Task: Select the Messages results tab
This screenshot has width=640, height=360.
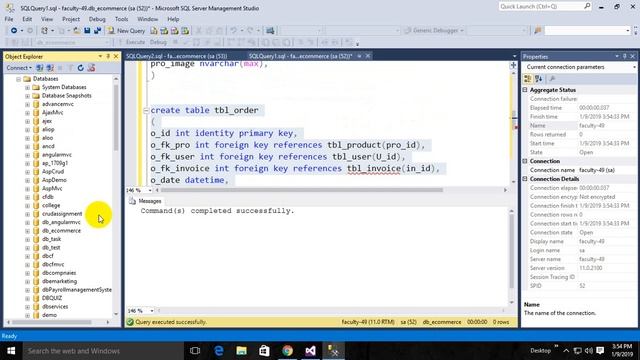Action: coord(146,201)
